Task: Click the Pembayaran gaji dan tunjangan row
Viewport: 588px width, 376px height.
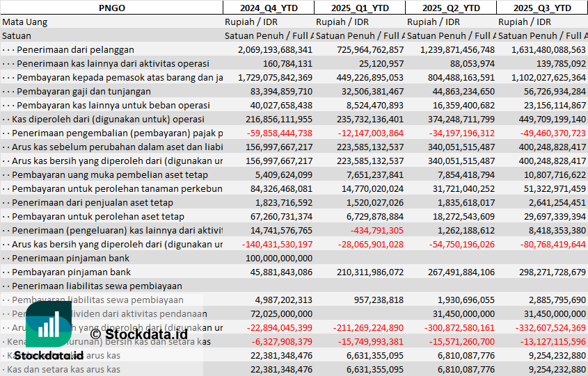Action: coord(84,91)
